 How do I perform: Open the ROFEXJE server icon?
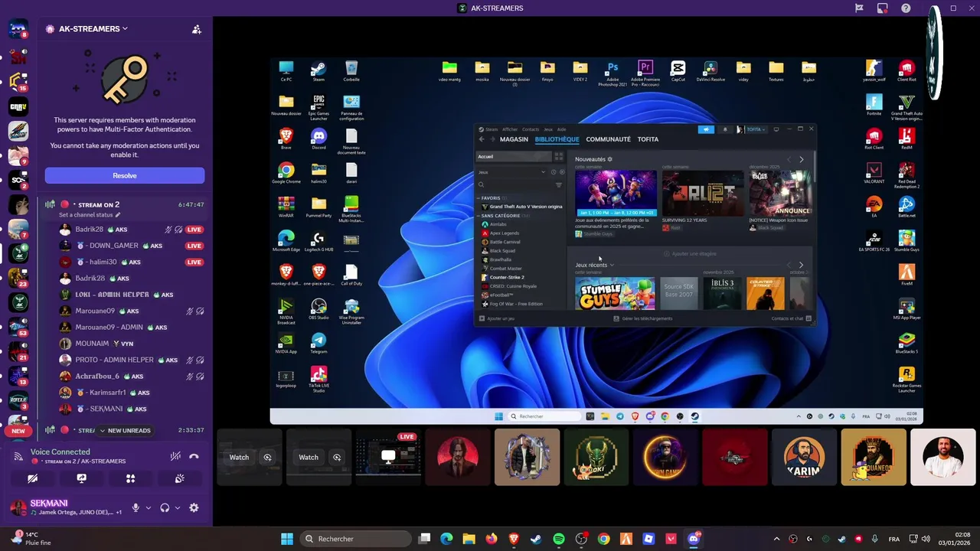point(18,402)
